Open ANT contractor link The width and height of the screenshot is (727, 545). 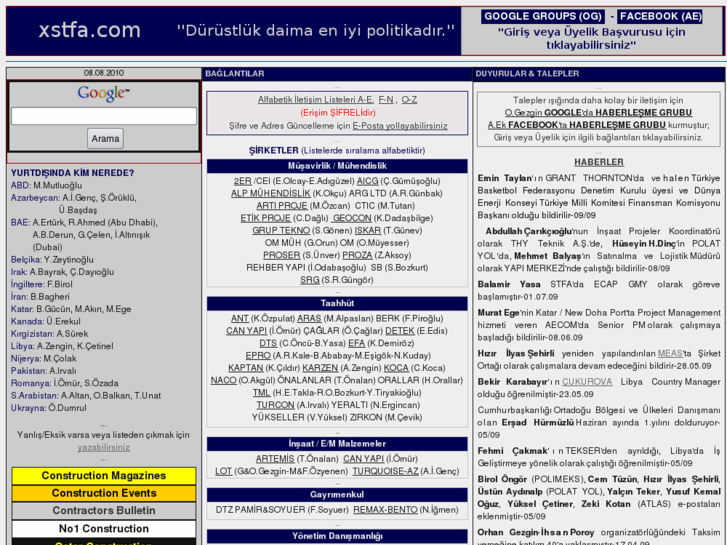(x=240, y=319)
